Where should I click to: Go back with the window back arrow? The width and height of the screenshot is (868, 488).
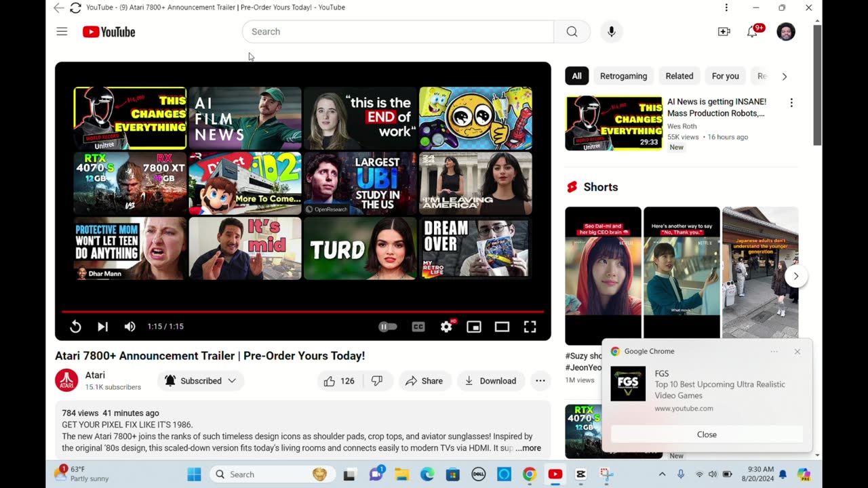pos(59,7)
